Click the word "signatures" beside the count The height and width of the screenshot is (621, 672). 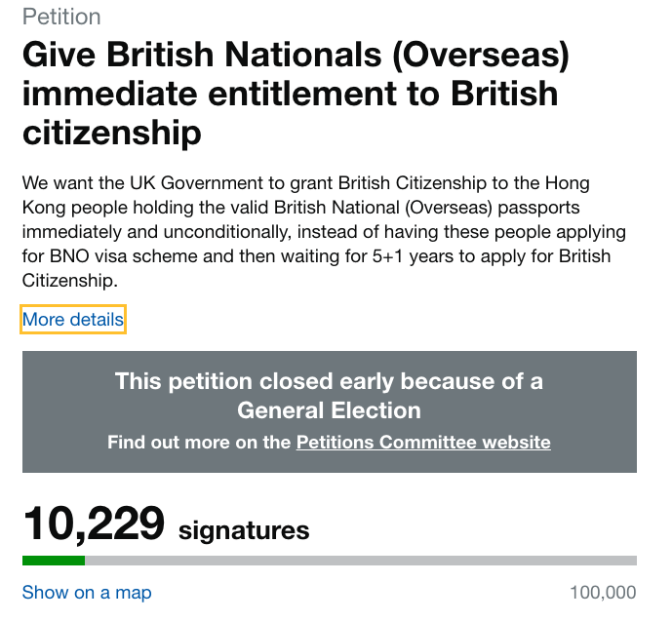(x=244, y=530)
